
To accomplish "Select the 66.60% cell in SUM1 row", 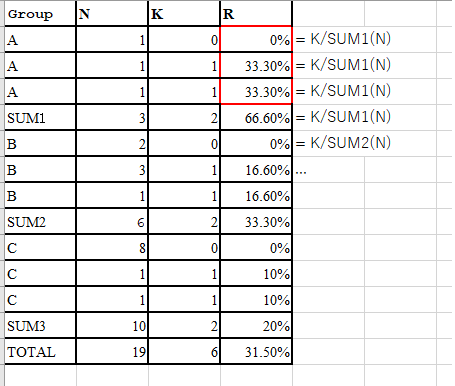I will 256,118.
